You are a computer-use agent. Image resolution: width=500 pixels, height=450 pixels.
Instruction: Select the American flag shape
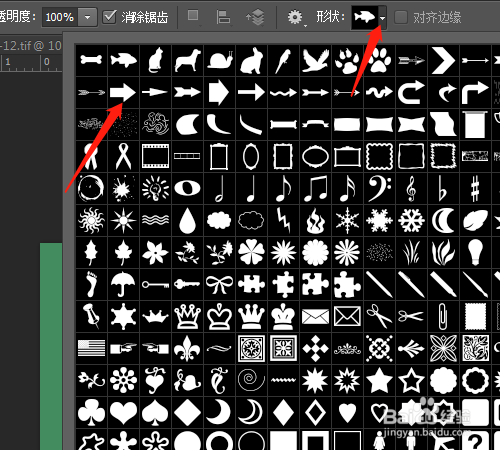pos(91,348)
